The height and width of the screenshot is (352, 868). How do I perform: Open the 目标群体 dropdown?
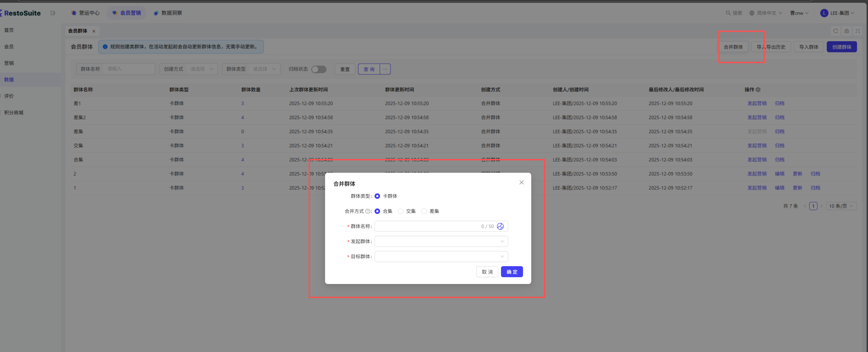click(x=441, y=257)
